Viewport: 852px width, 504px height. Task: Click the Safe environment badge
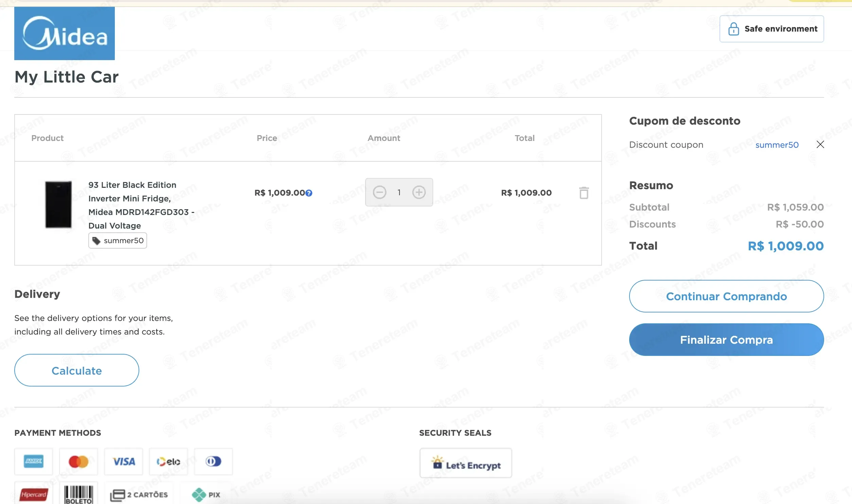771,29
